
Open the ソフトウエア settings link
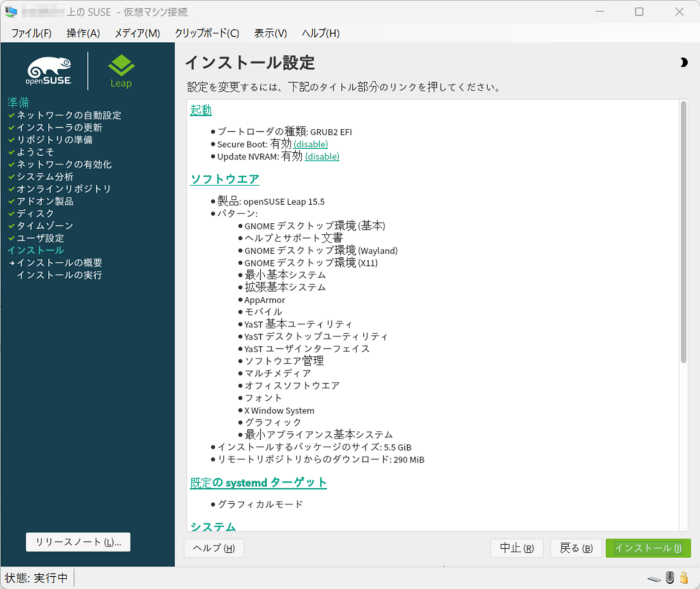pyautogui.click(x=225, y=179)
